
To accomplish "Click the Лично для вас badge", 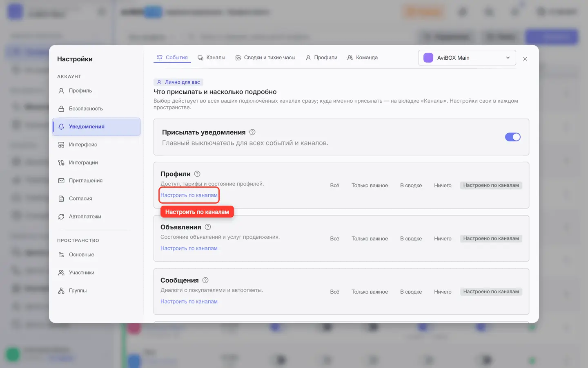I will [x=178, y=82].
